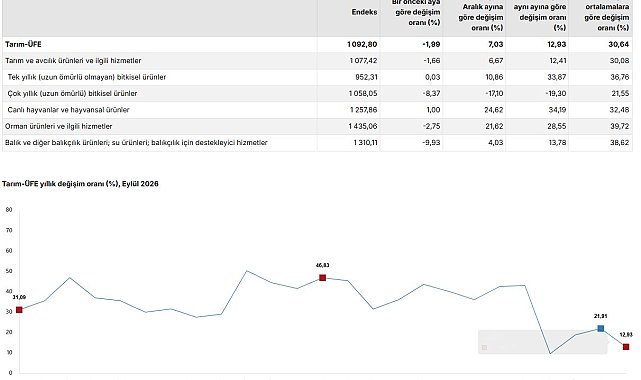Click the index value 952,31
The image size is (641, 380).
click(366, 77)
